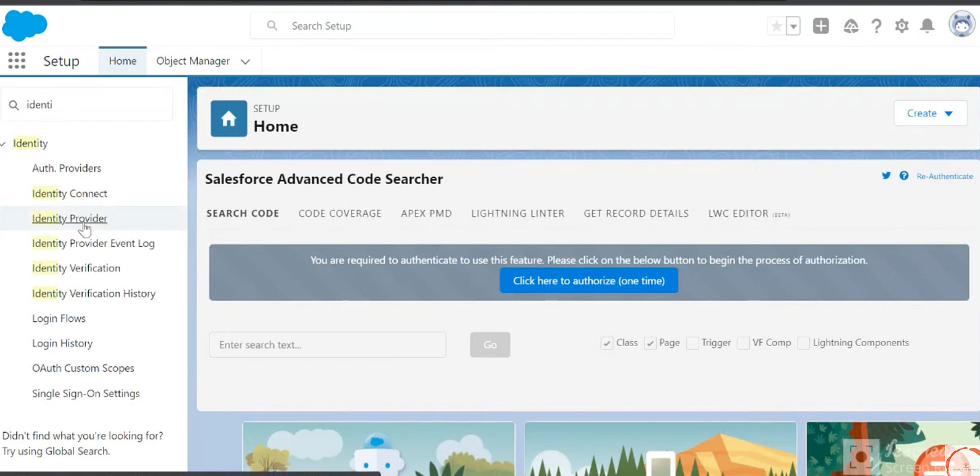Collapse the Identity tree section

click(4, 143)
